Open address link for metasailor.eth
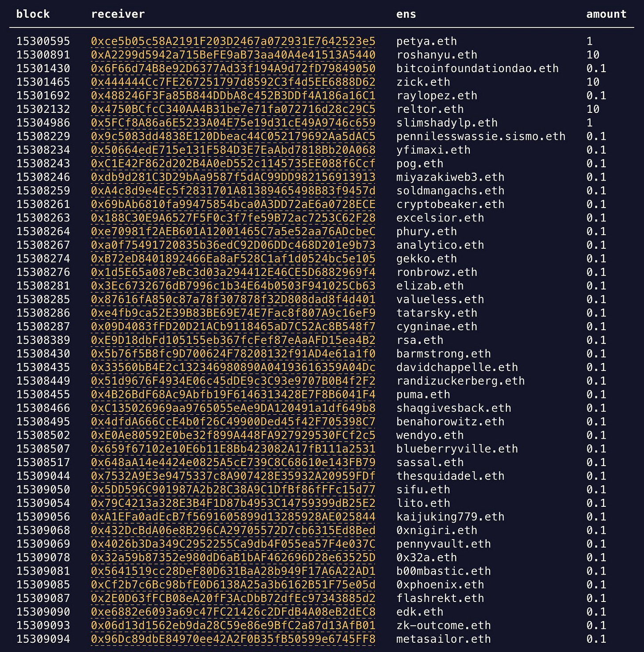Viewport: 644px width, 652px height. (233, 639)
